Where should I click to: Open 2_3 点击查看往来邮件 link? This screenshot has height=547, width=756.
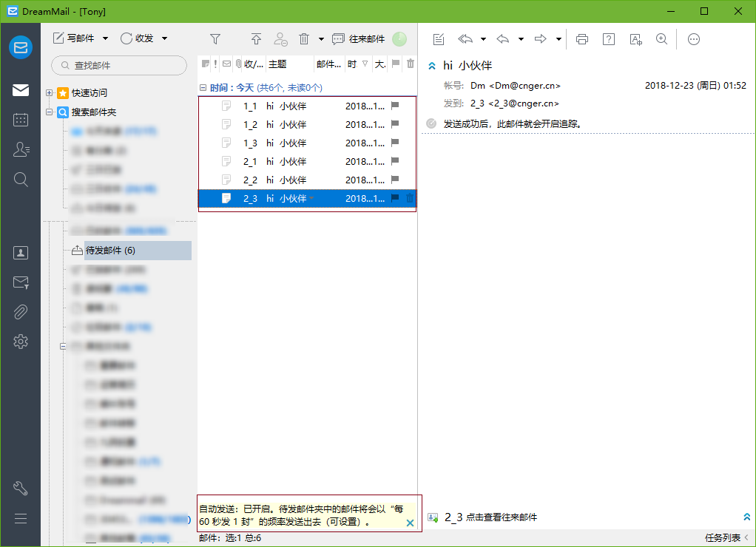(x=490, y=517)
